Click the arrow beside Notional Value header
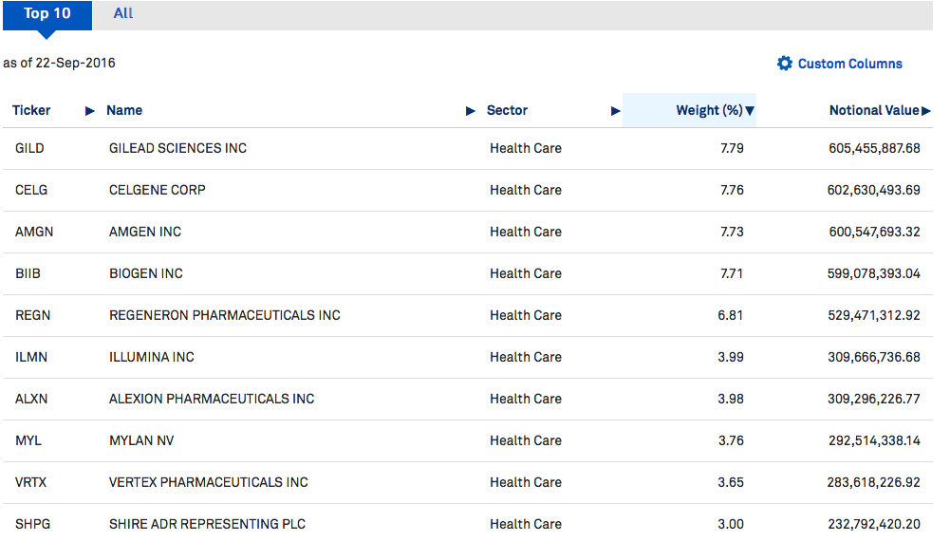Image resolution: width=950 pixels, height=560 pixels. [926, 111]
